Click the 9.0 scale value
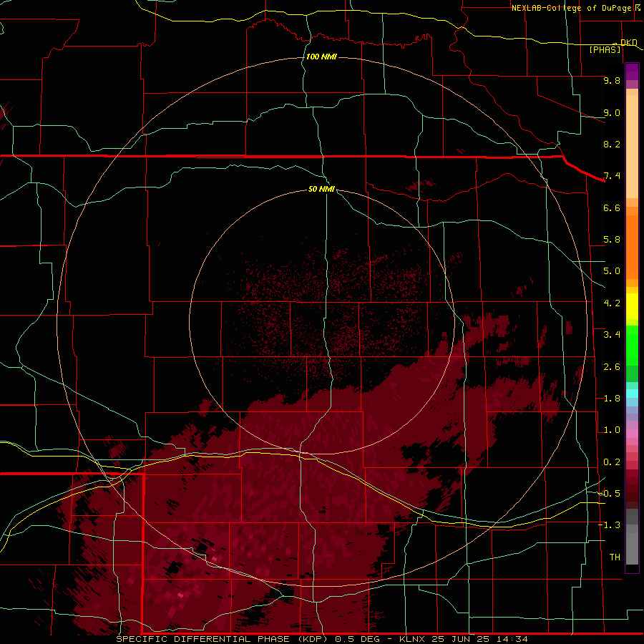This screenshot has width=644, height=644. coord(612,112)
